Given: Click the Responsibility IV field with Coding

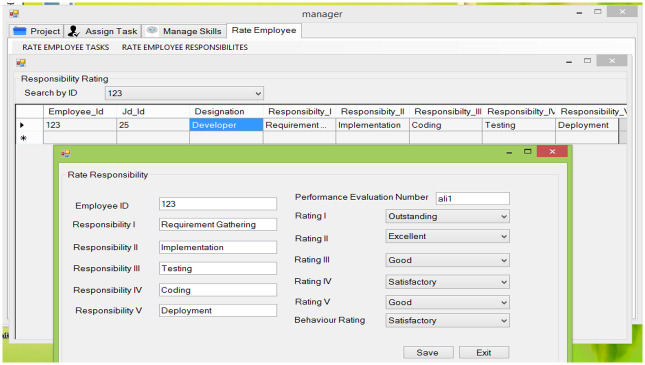Looking at the screenshot, I should point(218,290).
